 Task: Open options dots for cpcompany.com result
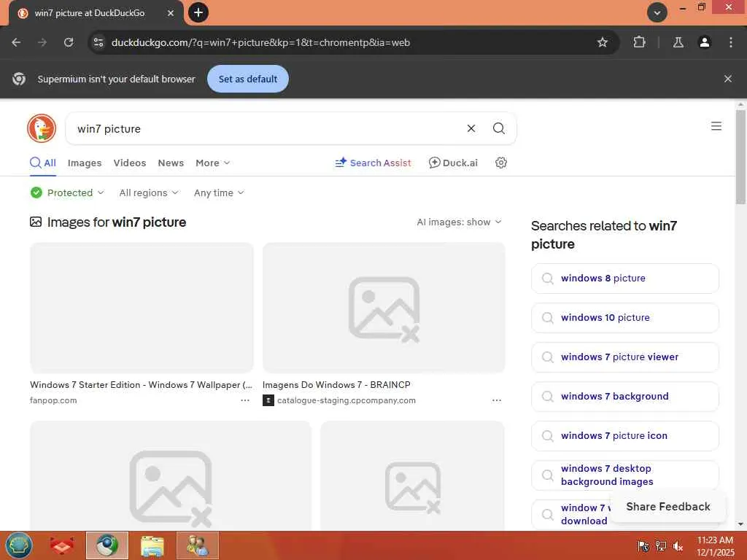[x=496, y=400]
